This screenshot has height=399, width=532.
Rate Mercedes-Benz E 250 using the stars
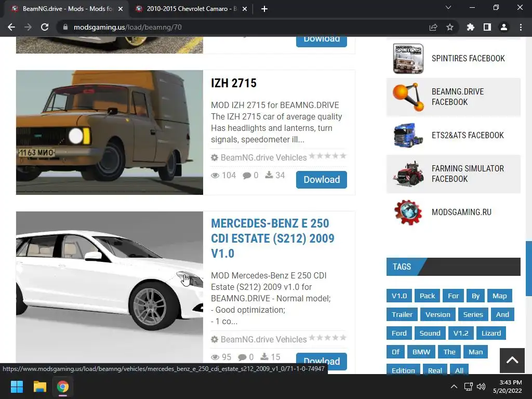pos(327,338)
